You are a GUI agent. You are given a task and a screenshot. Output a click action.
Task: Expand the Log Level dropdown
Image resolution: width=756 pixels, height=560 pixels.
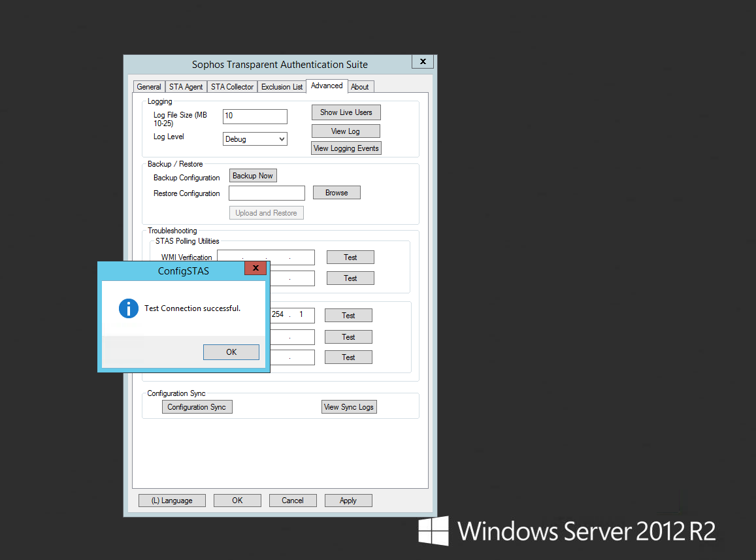click(x=255, y=139)
